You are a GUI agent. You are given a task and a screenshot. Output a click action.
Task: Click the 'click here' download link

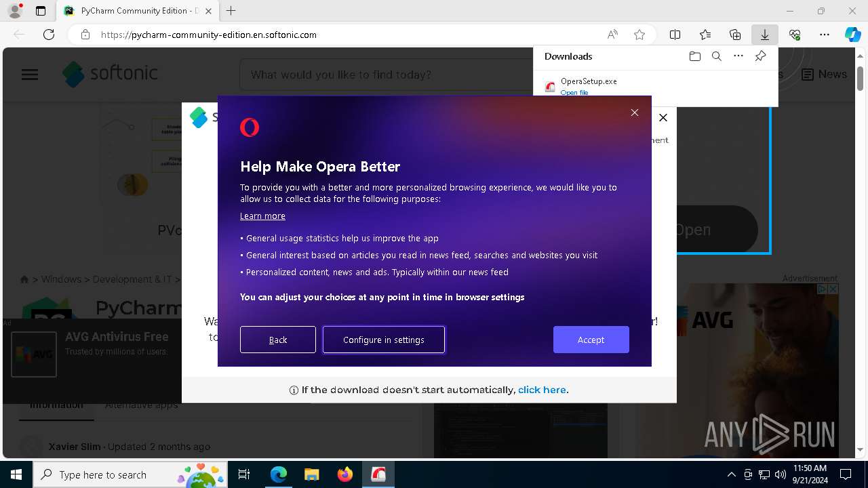(542, 390)
